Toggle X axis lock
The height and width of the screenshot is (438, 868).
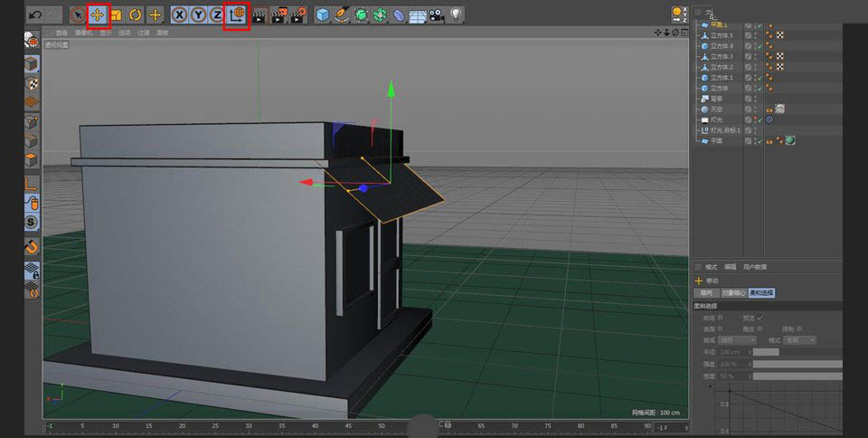[x=179, y=14]
